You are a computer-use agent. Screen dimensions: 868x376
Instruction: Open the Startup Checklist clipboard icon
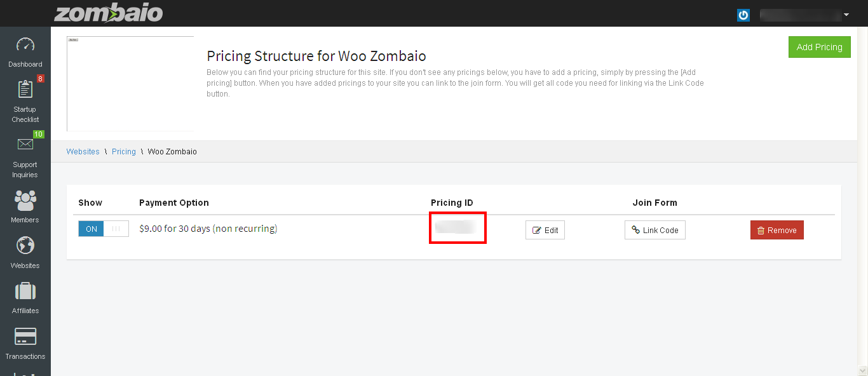tap(25, 90)
